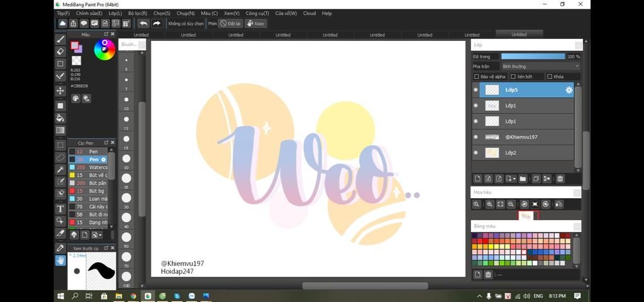
Task: Click the color wheel in Màu panel
Action: point(104,50)
